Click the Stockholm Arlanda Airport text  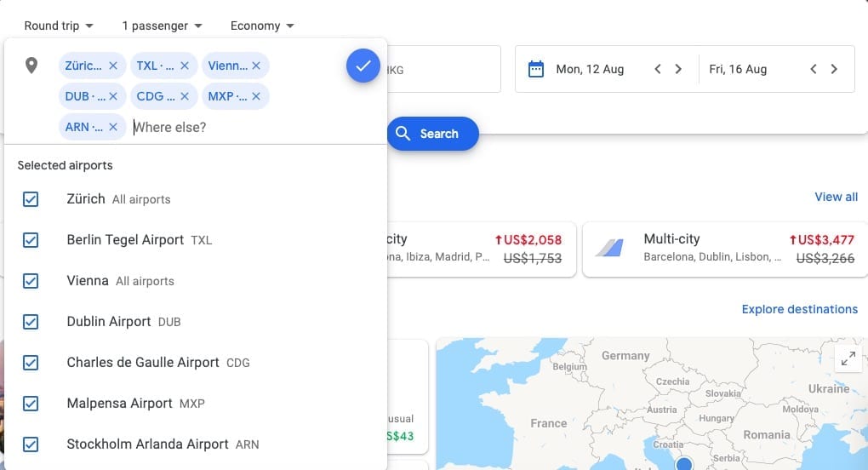[147, 444]
